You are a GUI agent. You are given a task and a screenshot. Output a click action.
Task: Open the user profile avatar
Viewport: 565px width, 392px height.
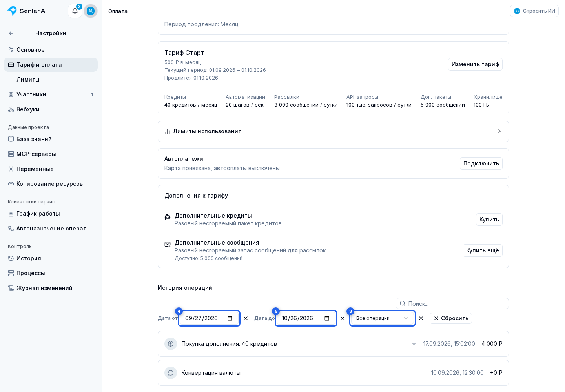point(91,11)
